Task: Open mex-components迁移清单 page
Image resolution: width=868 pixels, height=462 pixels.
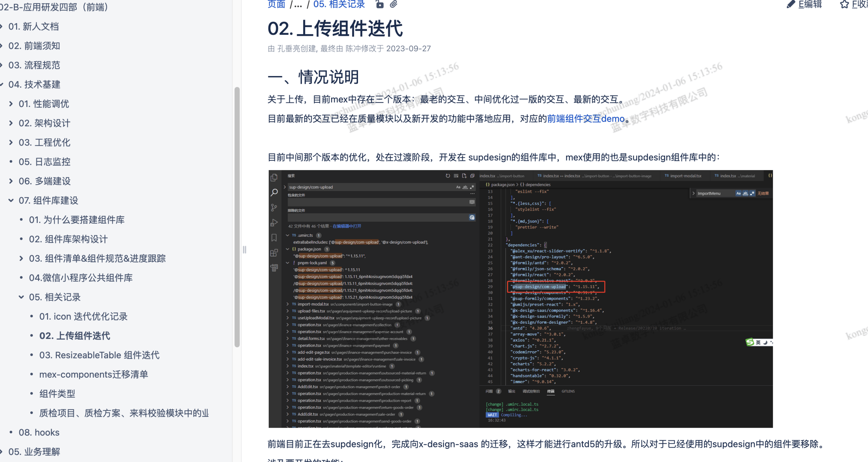Action: tap(94, 375)
